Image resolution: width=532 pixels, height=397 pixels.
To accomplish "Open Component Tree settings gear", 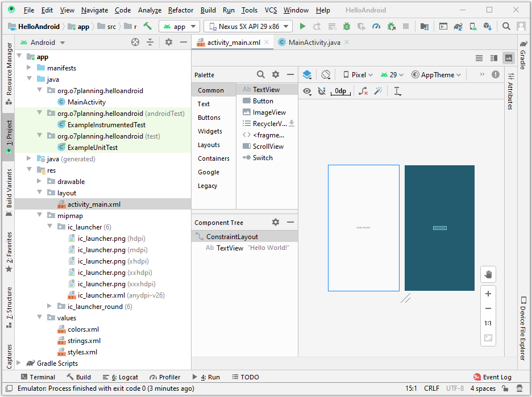I will (276, 223).
